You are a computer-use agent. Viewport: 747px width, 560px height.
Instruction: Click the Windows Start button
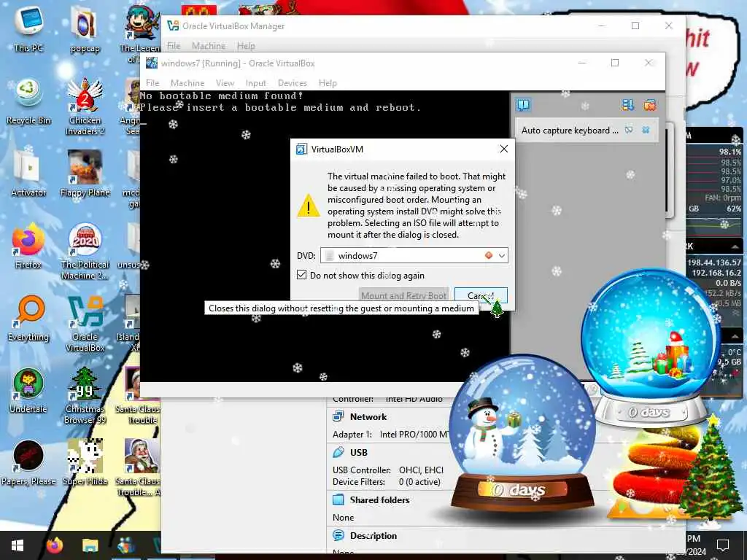[x=18, y=545]
